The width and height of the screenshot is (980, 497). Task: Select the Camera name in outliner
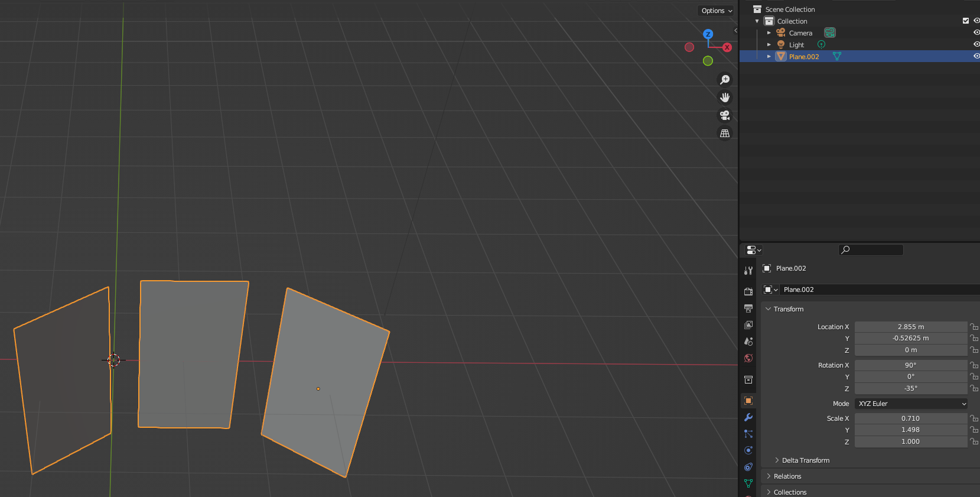pos(800,33)
